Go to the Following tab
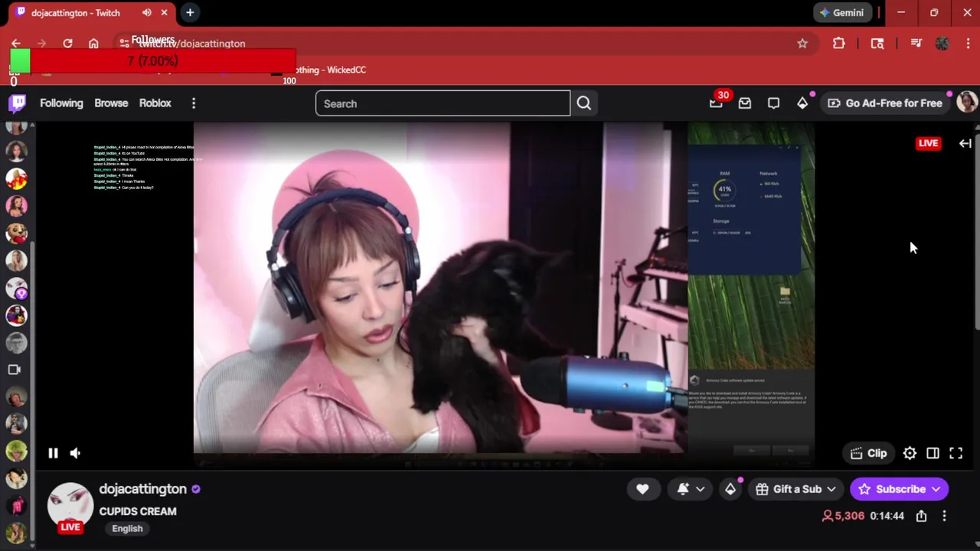The height and width of the screenshot is (551, 980). coord(61,103)
